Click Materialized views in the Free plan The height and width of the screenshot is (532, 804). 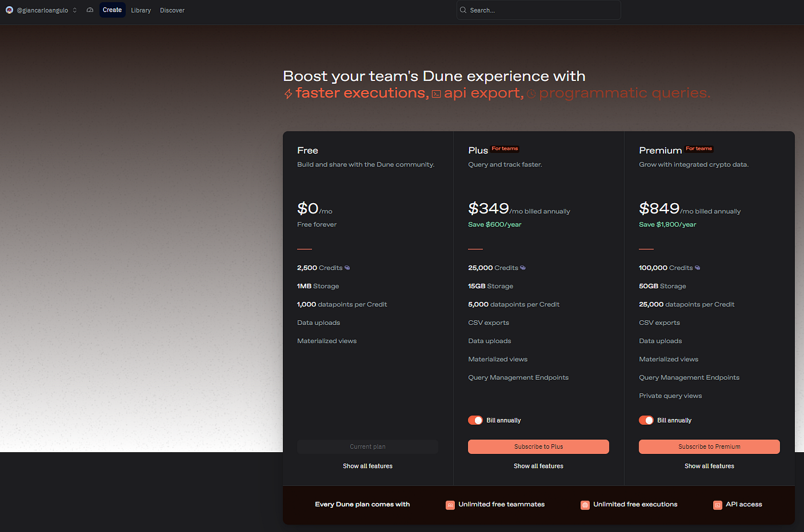point(327,341)
